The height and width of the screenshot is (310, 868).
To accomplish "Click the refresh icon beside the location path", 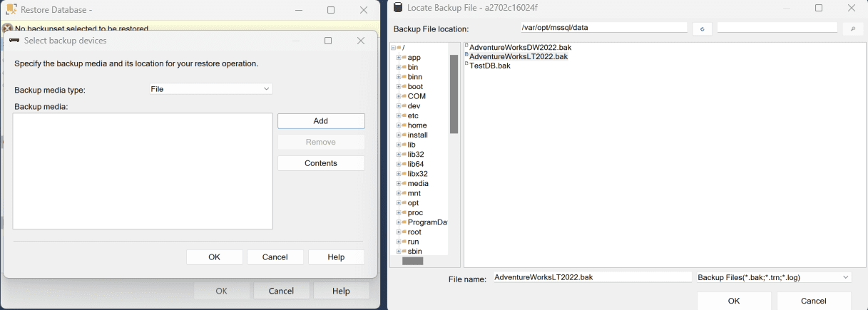I will [702, 29].
